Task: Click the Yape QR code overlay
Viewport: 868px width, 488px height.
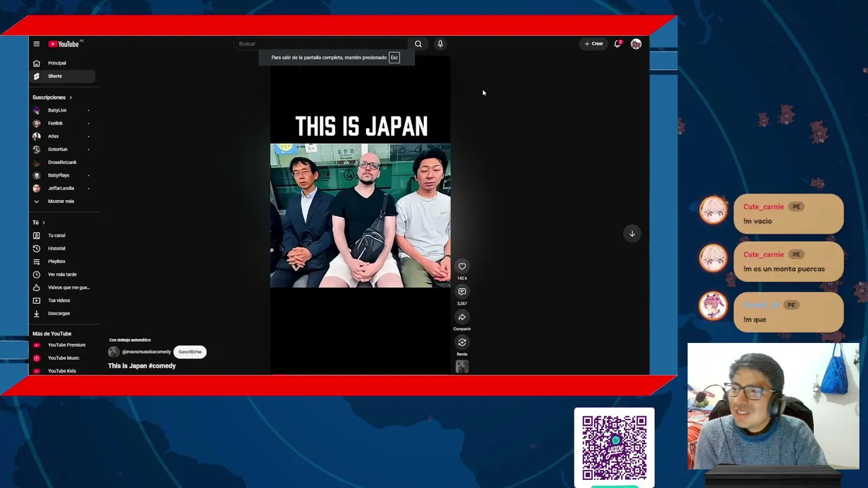Action: [614, 447]
